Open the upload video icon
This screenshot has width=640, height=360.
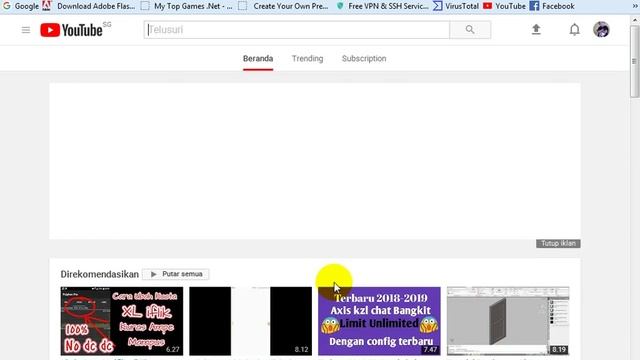(x=536, y=29)
